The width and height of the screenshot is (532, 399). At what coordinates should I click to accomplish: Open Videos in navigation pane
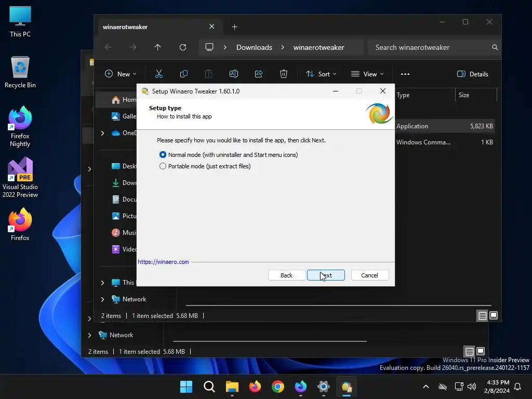click(x=124, y=249)
